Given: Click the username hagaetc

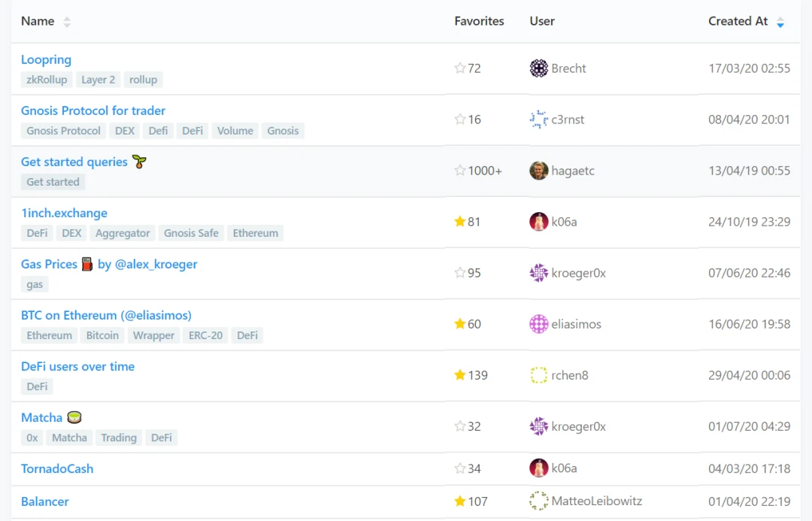Looking at the screenshot, I should pos(573,171).
